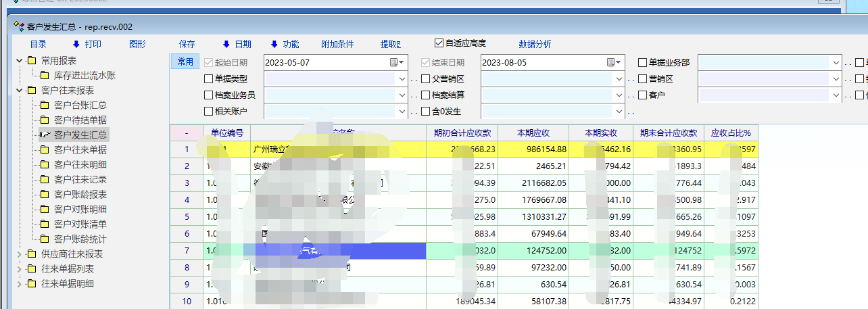Viewport: 868px width, 309px height.
Task: Toggle the 自适应高度 checkbox
Action: pyautogui.click(x=439, y=43)
